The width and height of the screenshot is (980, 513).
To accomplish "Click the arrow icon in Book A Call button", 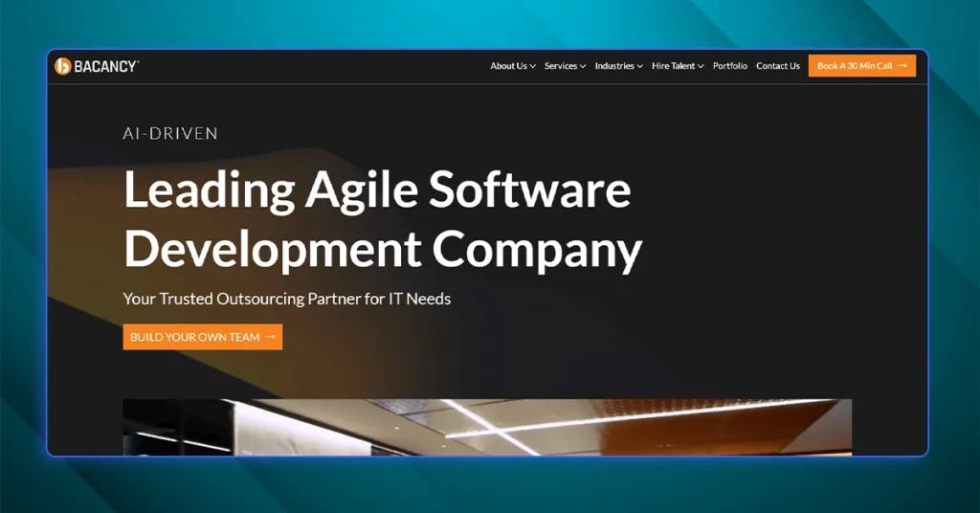I will point(902,66).
